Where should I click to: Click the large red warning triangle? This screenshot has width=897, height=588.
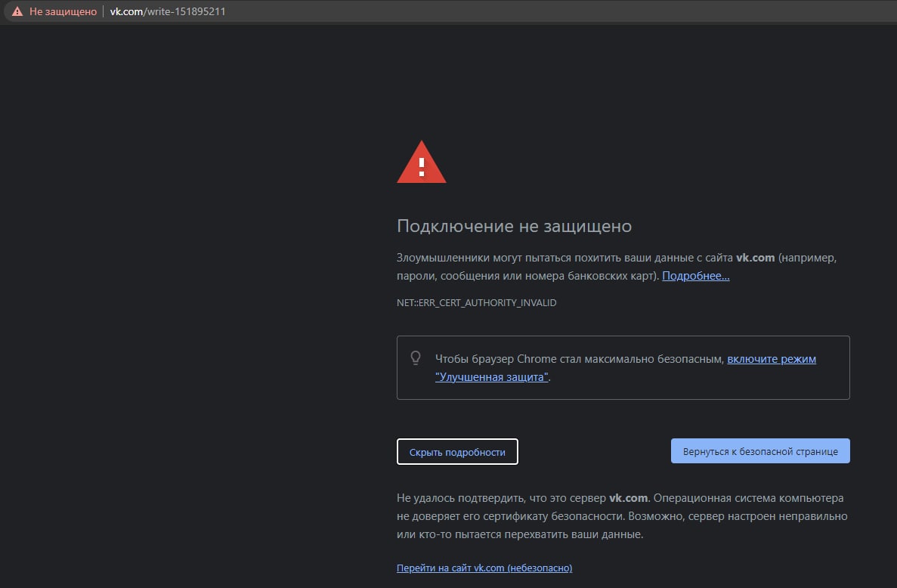tap(422, 162)
